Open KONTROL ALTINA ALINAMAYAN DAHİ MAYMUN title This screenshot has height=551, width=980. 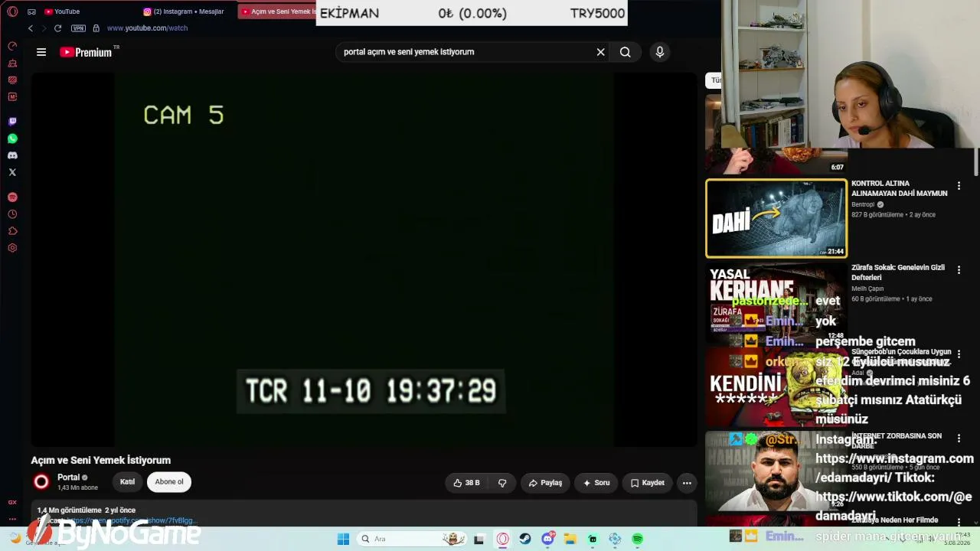coord(900,188)
